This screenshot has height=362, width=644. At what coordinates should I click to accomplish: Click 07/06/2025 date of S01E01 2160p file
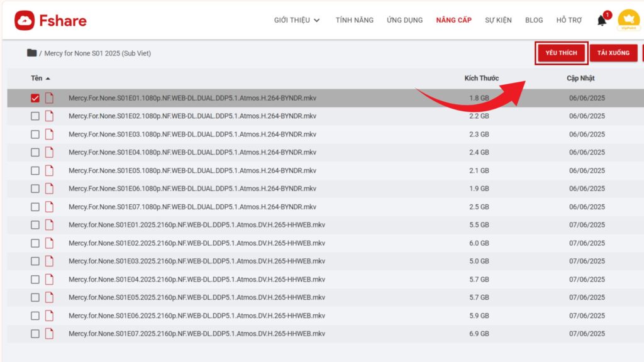coord(587,225)
